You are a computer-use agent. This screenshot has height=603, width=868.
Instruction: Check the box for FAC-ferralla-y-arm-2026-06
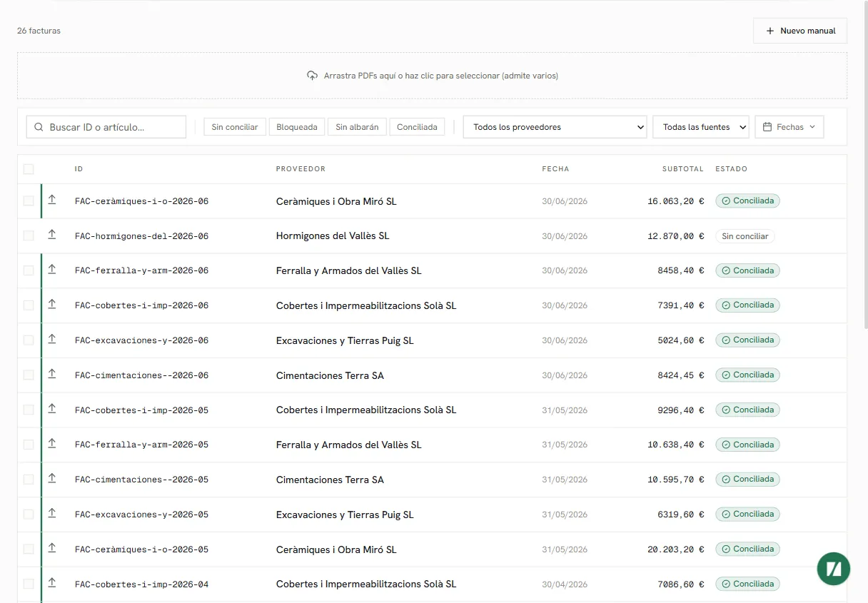click(29, 270)
